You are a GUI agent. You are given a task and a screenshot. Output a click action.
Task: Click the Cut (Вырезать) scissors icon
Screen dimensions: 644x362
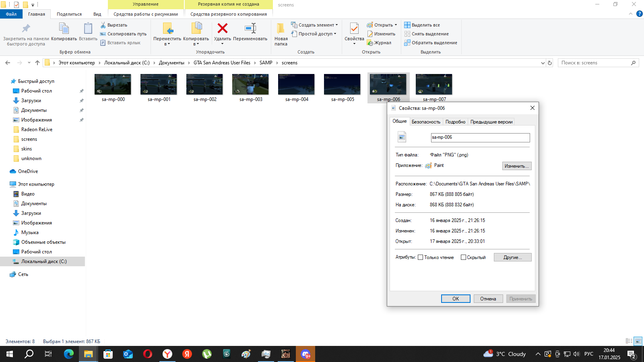[x=103, y=25]
